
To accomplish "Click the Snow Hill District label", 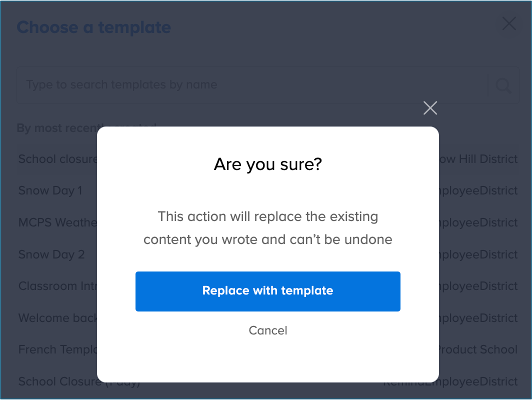I will pos(477,159).
